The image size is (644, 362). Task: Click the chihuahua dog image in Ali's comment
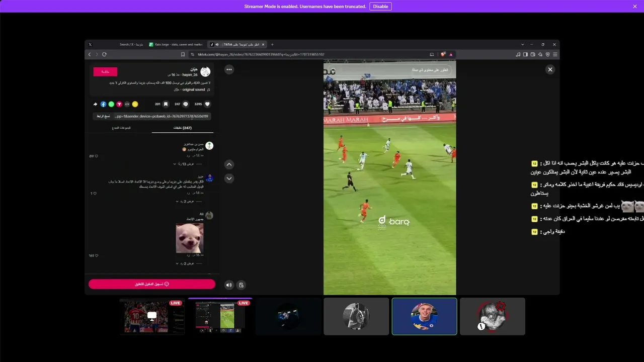[190, 238]
